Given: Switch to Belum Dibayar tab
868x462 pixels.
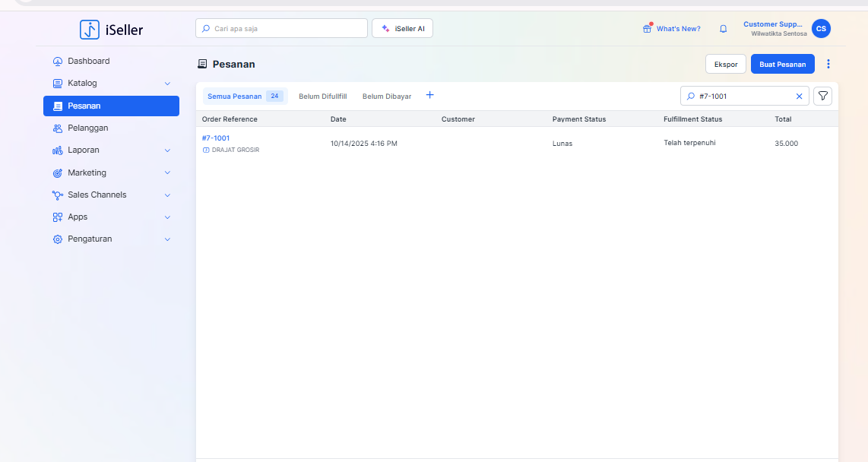Looking at the screenshot, I should 386,97.
